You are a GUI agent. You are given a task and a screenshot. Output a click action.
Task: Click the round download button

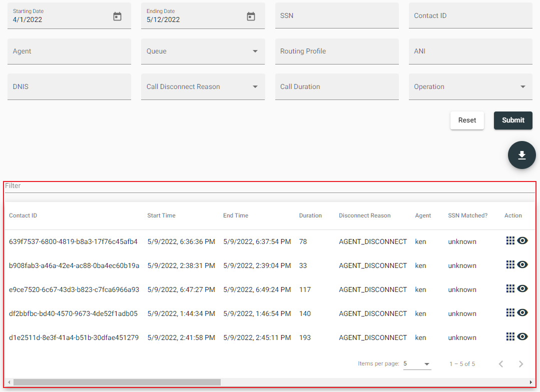tap(522, 155)
